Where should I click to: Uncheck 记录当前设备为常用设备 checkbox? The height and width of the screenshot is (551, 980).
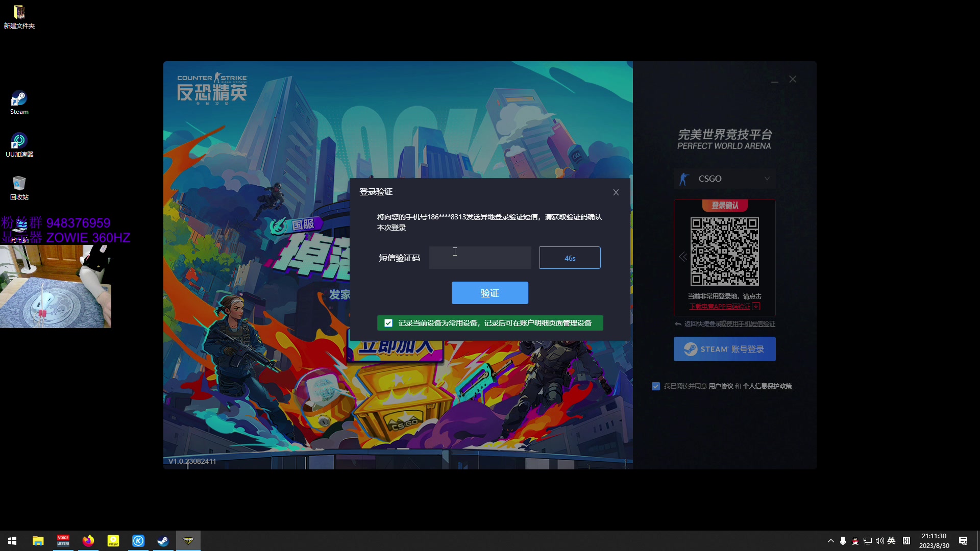pos(388,323)
